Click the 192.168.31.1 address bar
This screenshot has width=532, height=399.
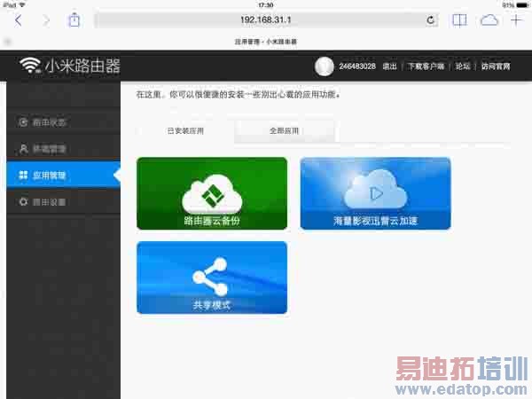pos(266,20)
